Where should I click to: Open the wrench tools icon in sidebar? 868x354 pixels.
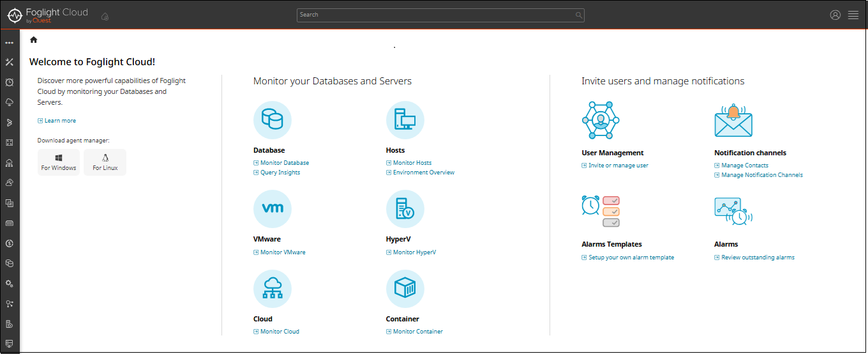coord(9,62)
